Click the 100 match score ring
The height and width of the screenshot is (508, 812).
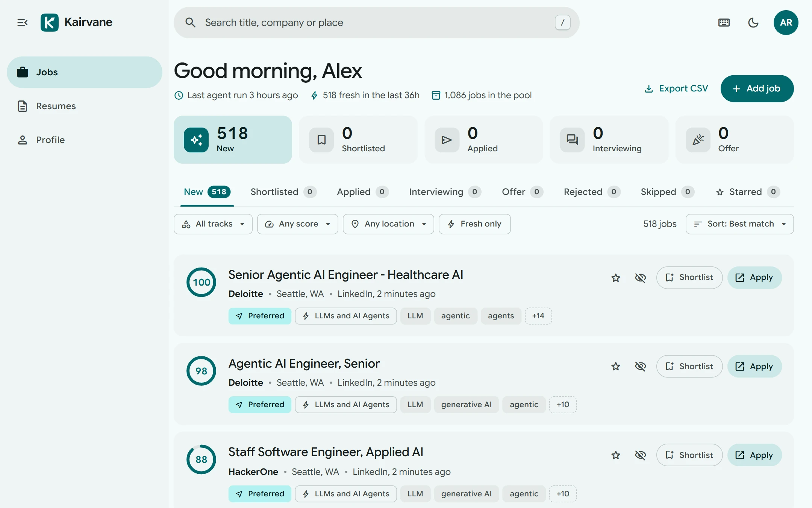click(x=201, y=282)
